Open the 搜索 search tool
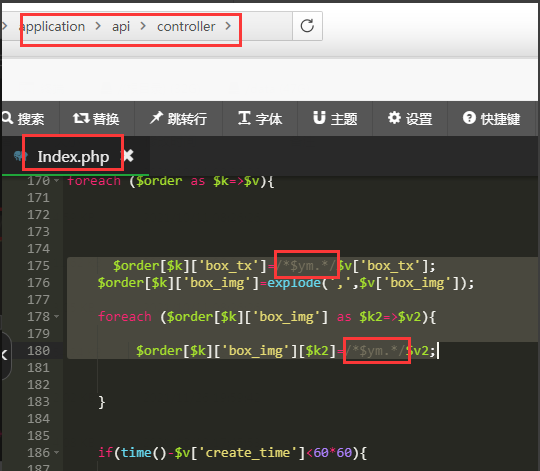 pyautogui.click(x=24, y=119)
